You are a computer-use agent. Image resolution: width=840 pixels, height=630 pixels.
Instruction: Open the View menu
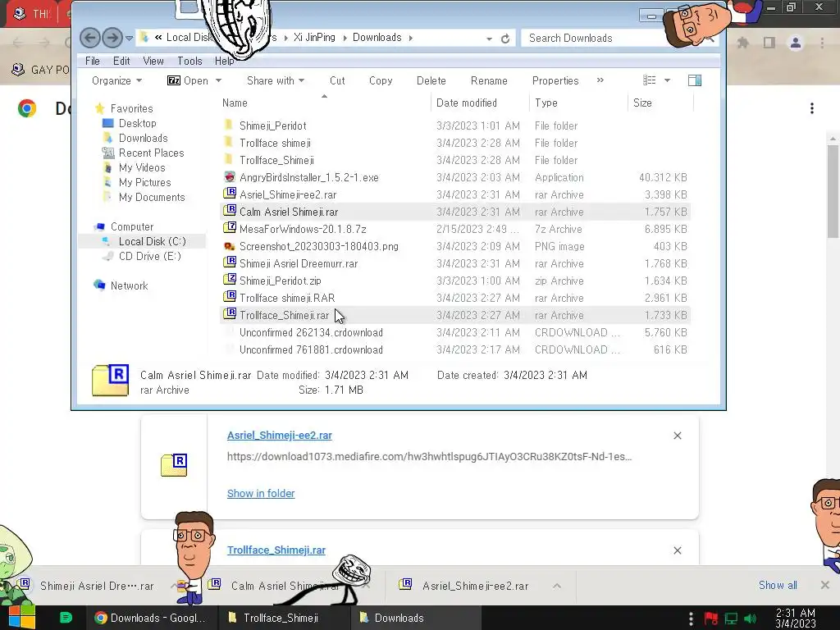[x=153, y=61]
